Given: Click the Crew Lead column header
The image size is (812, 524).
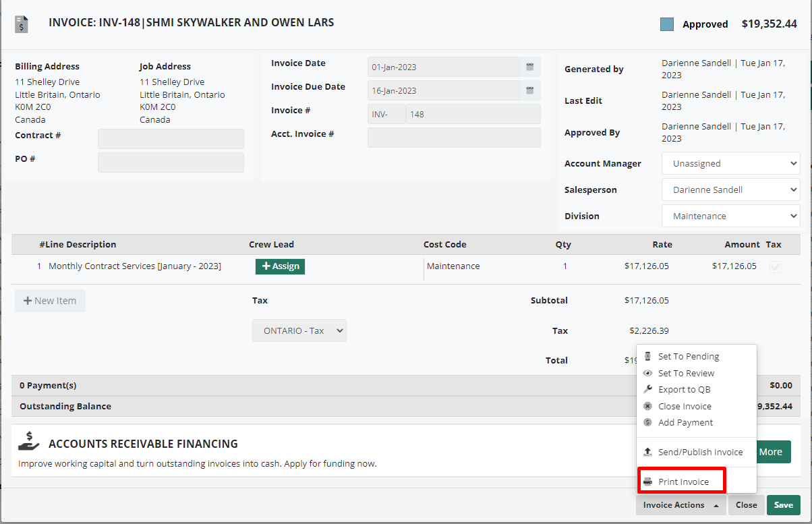Looking at the screenshot, I should 271,245.
